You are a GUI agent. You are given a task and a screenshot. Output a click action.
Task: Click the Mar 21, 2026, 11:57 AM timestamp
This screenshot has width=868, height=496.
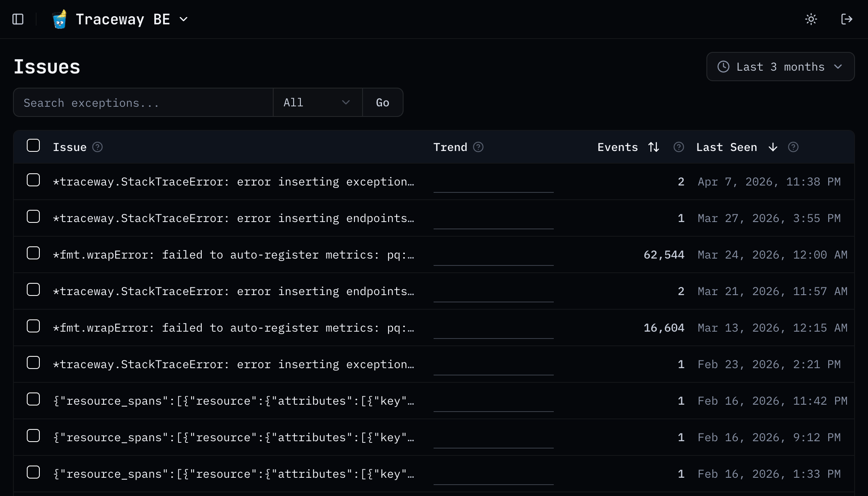click(x=773, y=291)
